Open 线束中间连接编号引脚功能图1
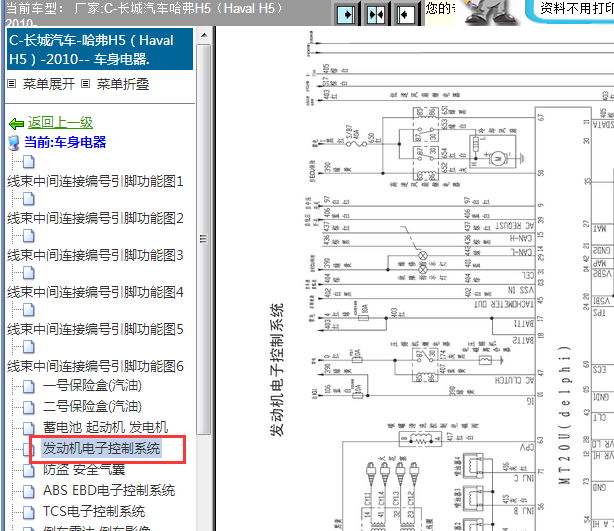This screenshot has height=531, width=614. [95, 181]
